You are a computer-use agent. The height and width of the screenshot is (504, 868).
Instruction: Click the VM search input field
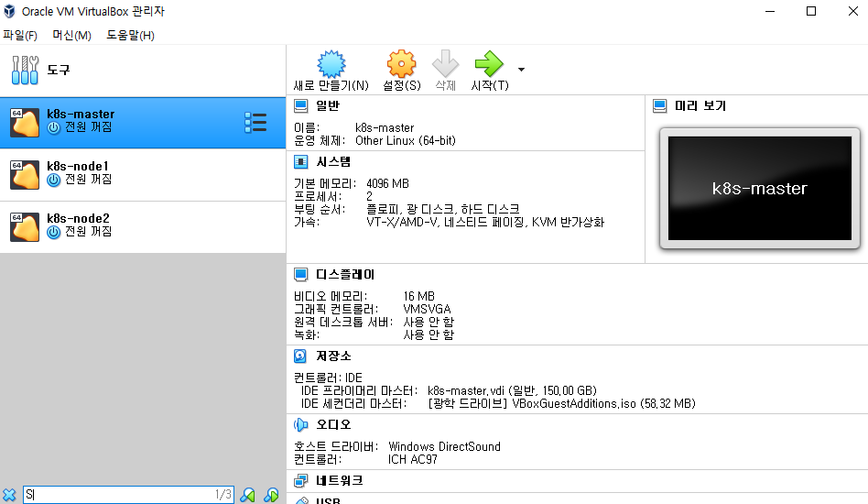[x=128, y=495]
